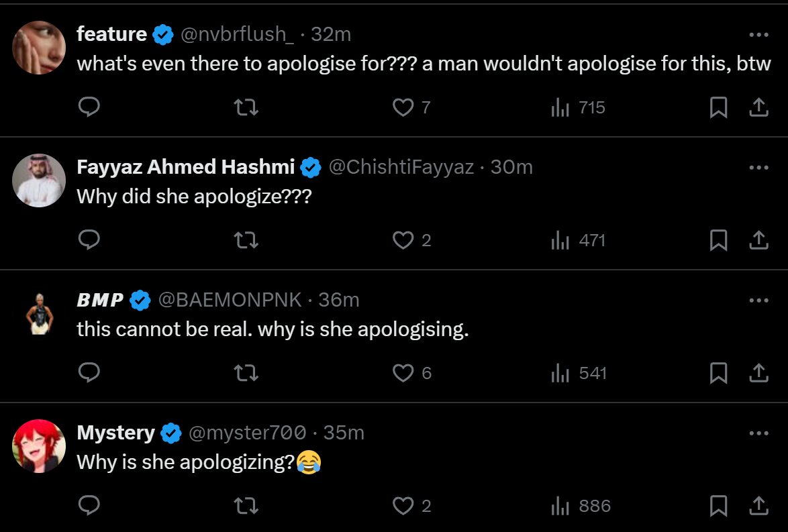The width and height of the screenshot is (788, 532).
Task: Reply to the feature user's tweet
Action: click(x=89, y=107)
